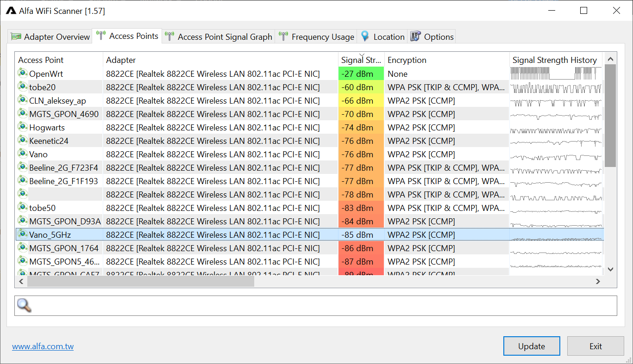Viewport: 633px width, 364px height.
Task: Click the Keenetic24 network icon
Action: tap(23, 140)
